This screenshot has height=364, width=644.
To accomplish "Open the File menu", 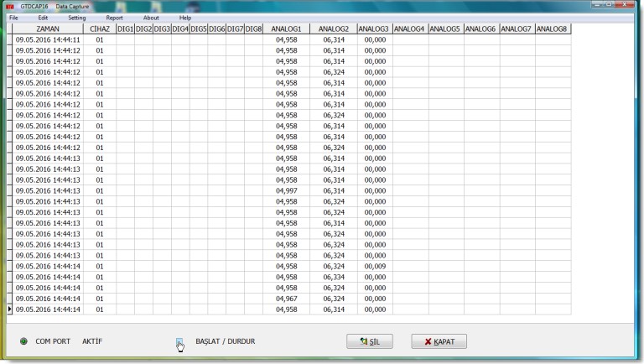I will [13, 18].
